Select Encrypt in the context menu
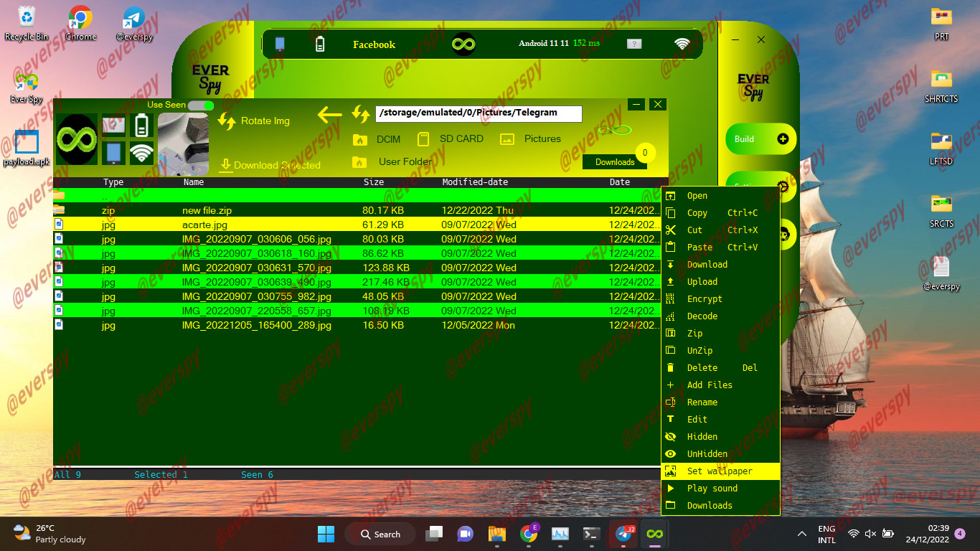This screenshot has height=551, width=980. tap(720, 299)
